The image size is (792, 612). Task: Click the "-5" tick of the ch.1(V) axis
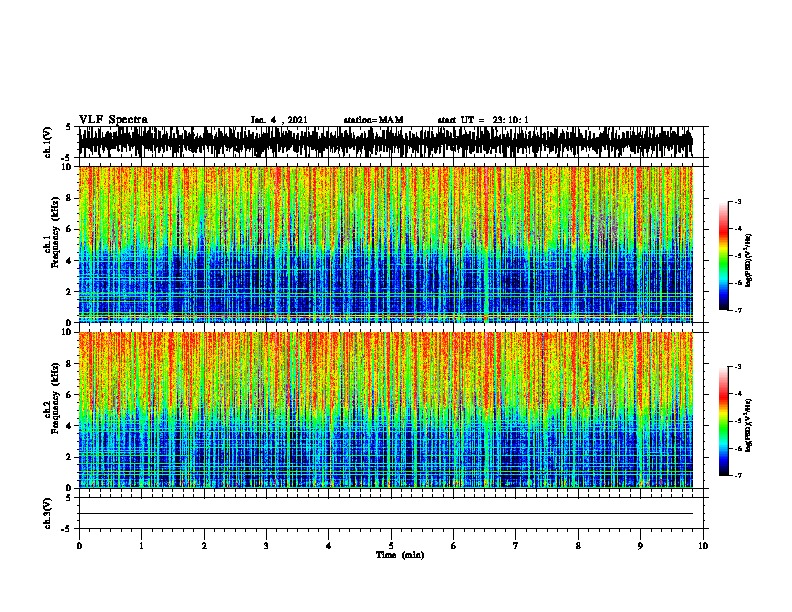pos(68,158)
